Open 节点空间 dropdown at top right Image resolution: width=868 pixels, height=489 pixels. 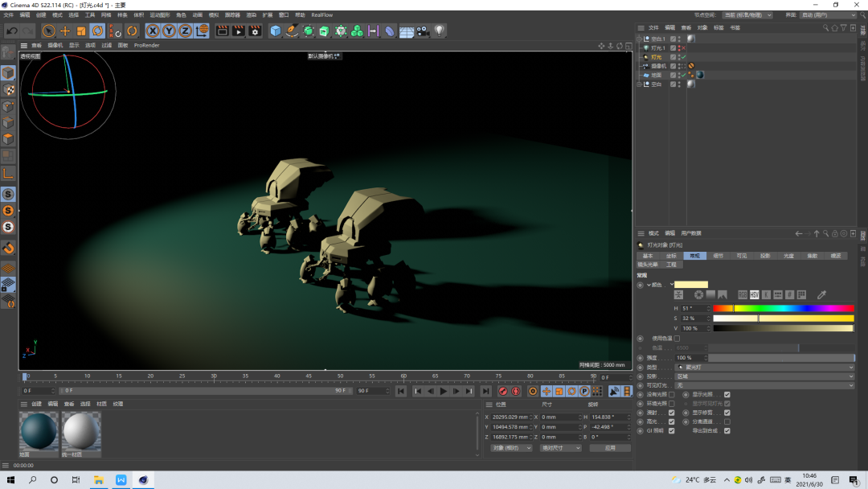click(x=747, y=15)
